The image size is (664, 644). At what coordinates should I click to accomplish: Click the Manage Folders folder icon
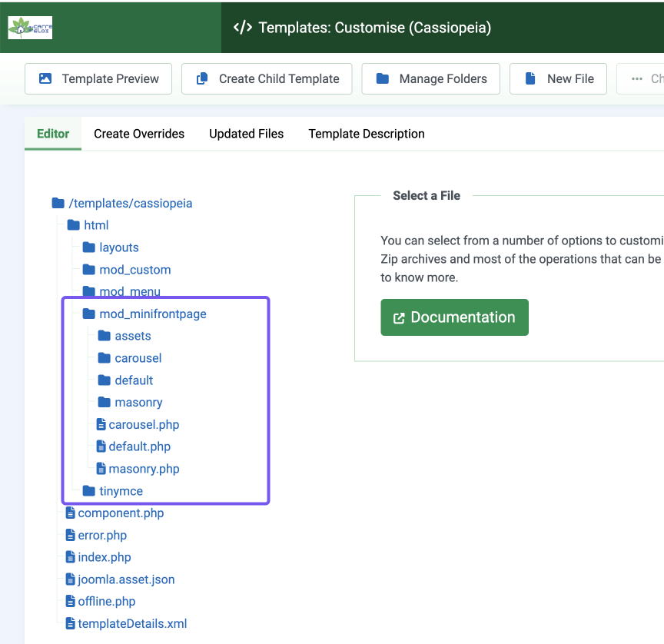coord(382,78)
